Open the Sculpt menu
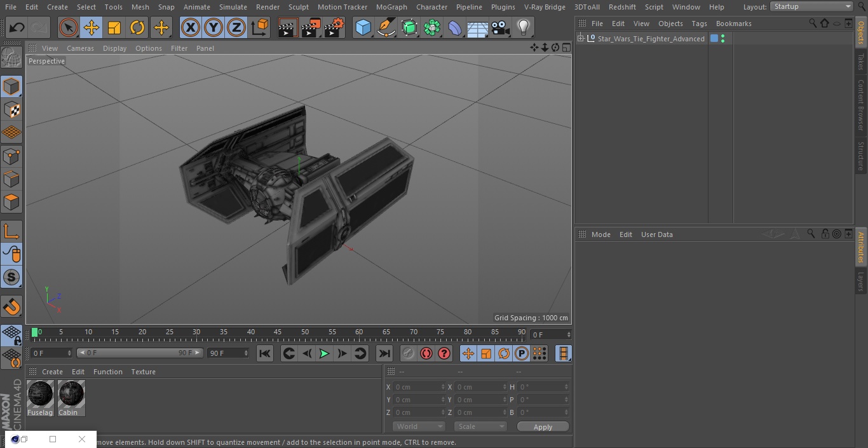Image resolution: width=868 pixels, height=448 pixels. coord(299,7)
